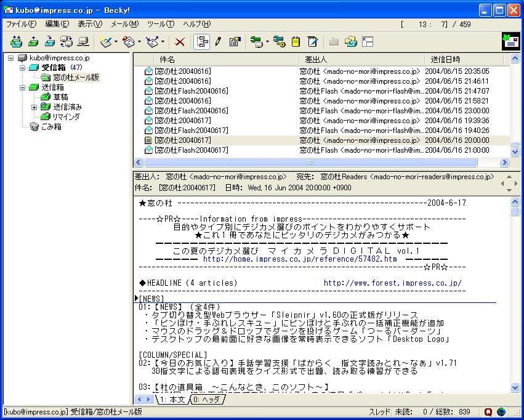Click the red Q icon in the status bar
This screenshot has width=524, height=420.
tap(488, 412)
